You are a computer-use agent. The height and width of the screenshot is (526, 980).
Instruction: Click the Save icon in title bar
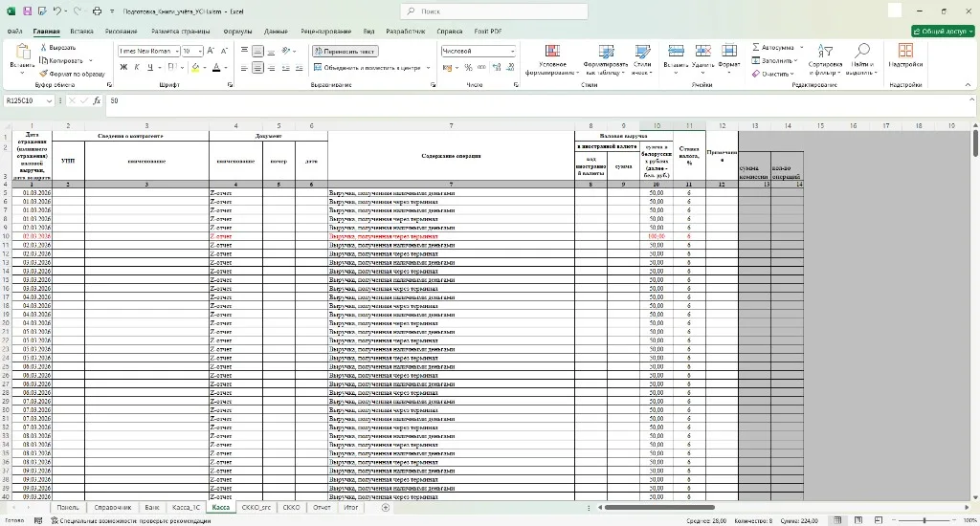point(27,11)
